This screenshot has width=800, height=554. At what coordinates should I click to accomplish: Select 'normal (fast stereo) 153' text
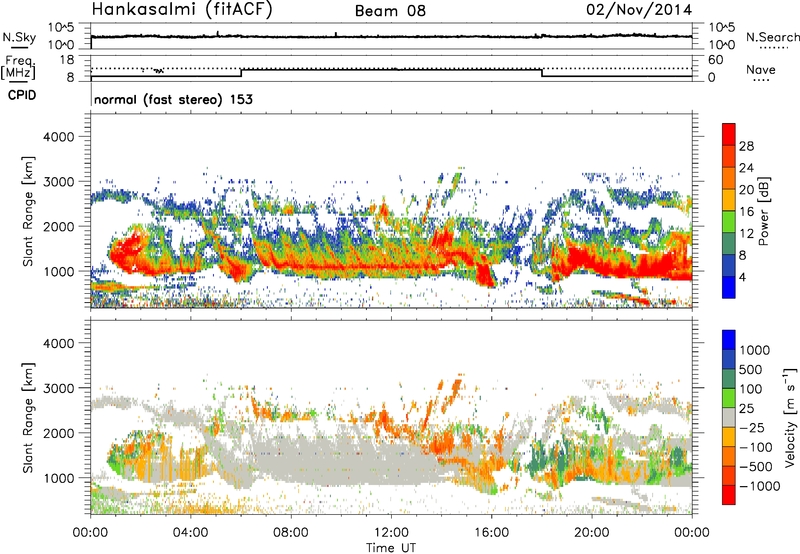(x=173, y=99)
